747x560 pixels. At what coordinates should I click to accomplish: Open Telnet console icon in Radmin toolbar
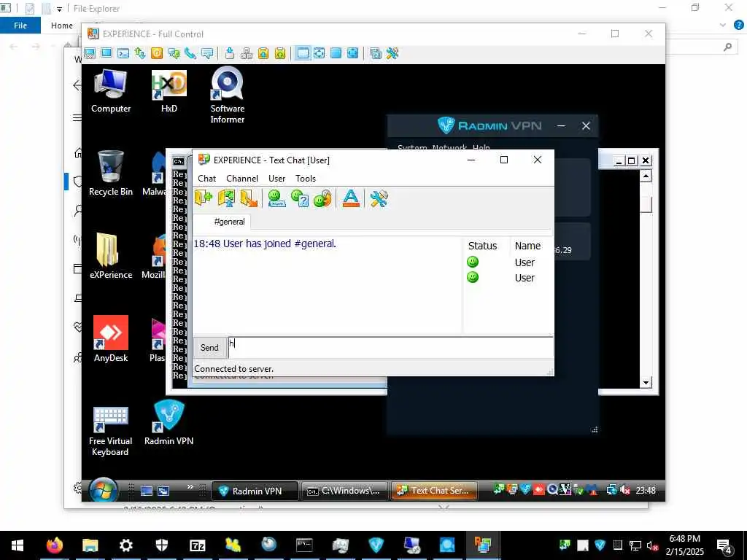click(123, 53)
